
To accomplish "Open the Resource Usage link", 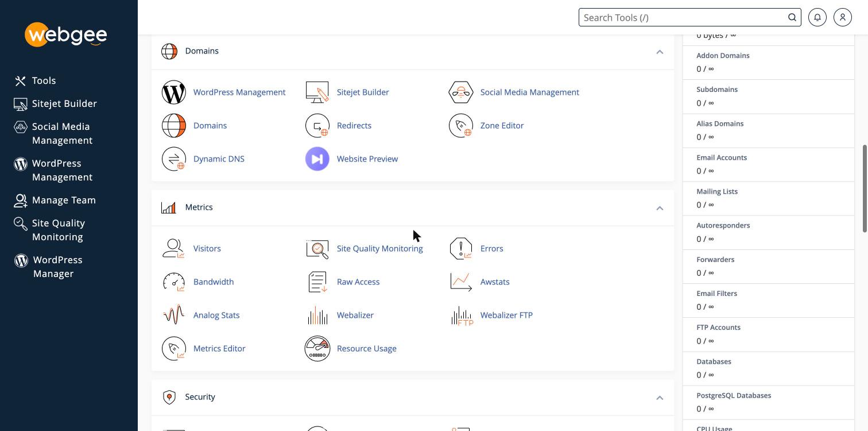I will coord(367,348).
